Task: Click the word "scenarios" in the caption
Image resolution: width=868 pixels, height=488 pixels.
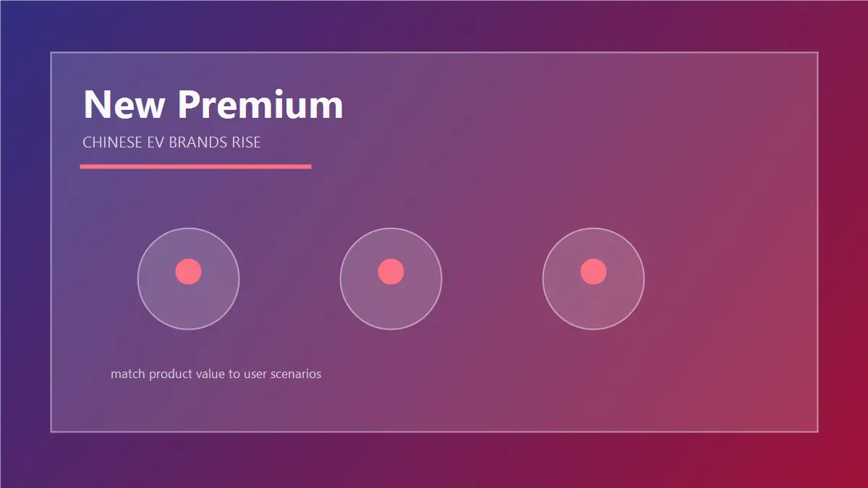Action: [x=295, y=374]
